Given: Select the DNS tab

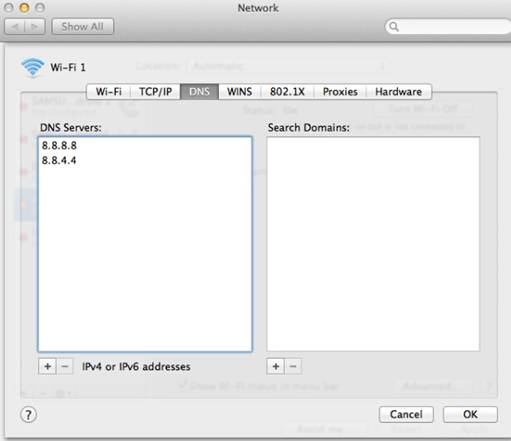Looking at the screenshot, I should [x=199, y=92].
